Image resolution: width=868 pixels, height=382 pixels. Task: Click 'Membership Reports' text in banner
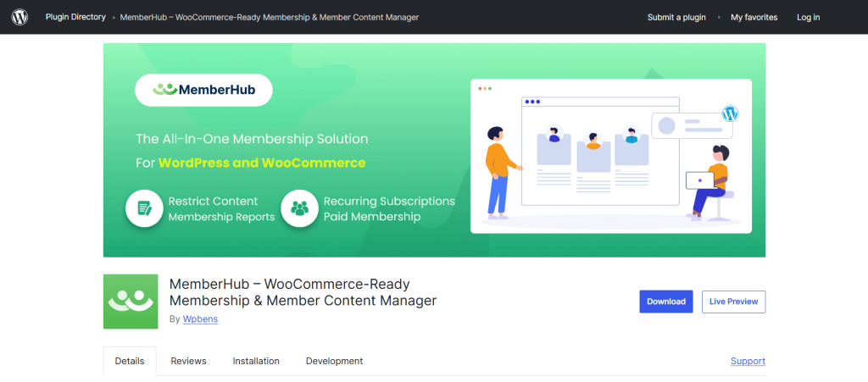[x=221, y=217]
